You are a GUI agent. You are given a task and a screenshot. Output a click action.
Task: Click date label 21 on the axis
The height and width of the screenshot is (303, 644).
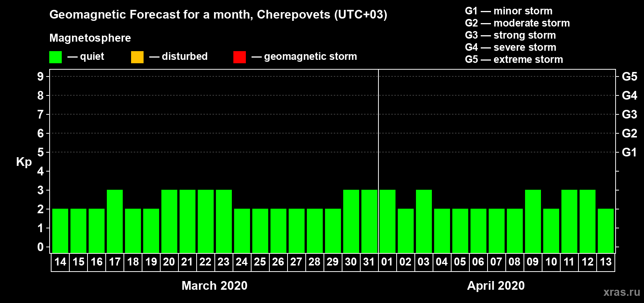click(x=187, y=262)
